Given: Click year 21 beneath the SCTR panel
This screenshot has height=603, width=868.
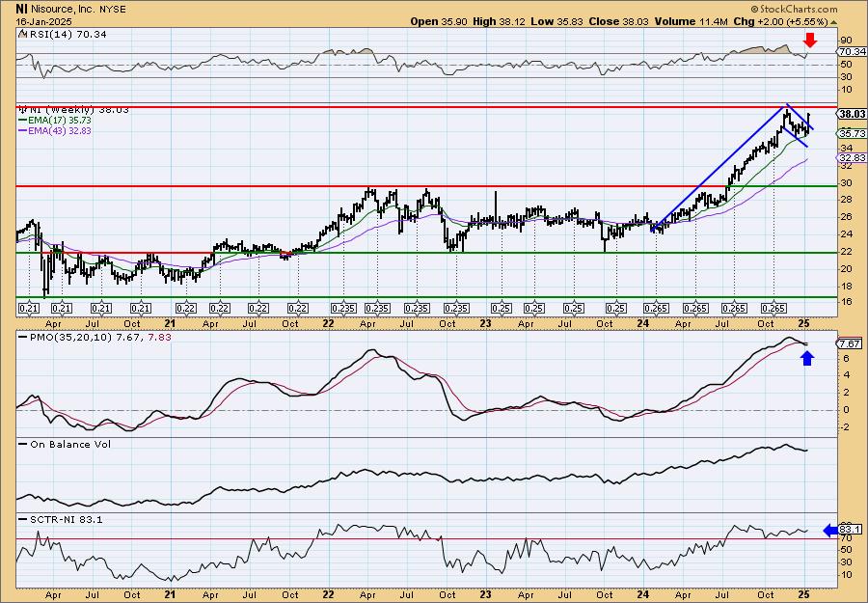Looking at the screenshot, I should click(170, 594).
